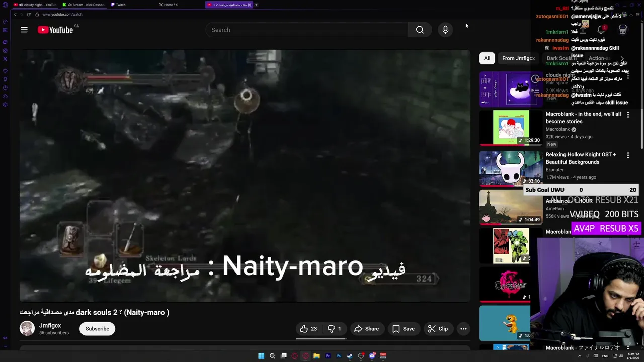Click the Dark Souls 2 video player

point(245,175)
